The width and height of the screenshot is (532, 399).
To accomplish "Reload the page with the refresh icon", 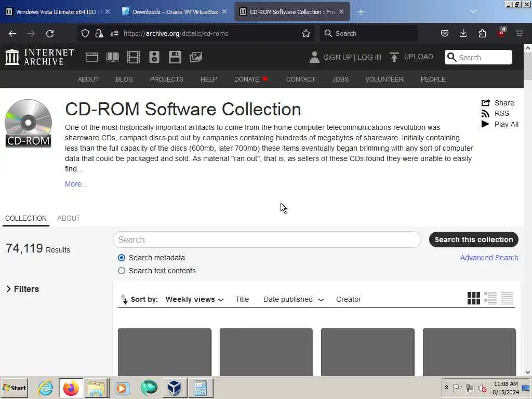I will coord(50,34).
